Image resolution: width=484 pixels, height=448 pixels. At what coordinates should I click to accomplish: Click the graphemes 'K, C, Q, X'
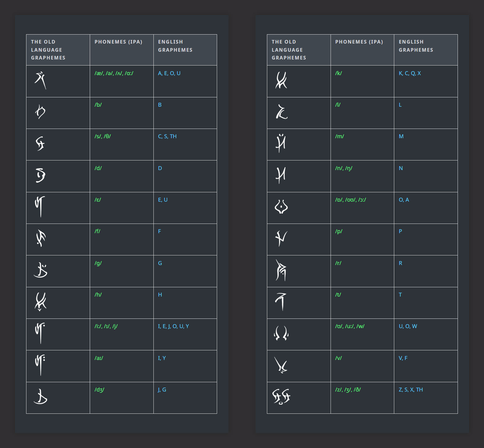tap(410, 73)
